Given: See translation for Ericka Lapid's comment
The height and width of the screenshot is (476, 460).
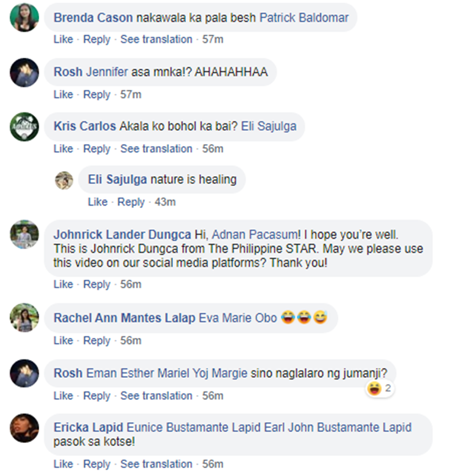Looking at the screenshot, I should point(156,464).
